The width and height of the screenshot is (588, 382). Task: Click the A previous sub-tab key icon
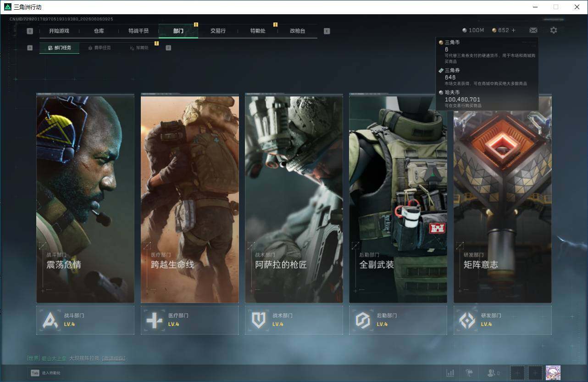30,48
